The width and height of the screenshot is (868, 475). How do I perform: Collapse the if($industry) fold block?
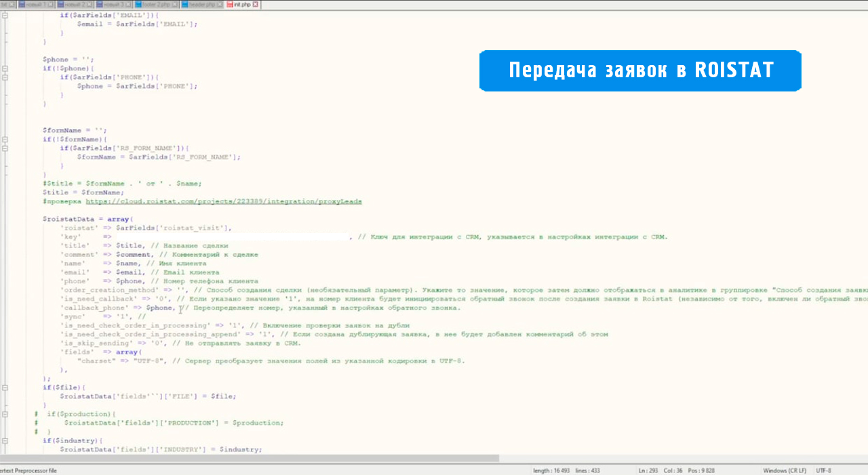pos(5,440)
